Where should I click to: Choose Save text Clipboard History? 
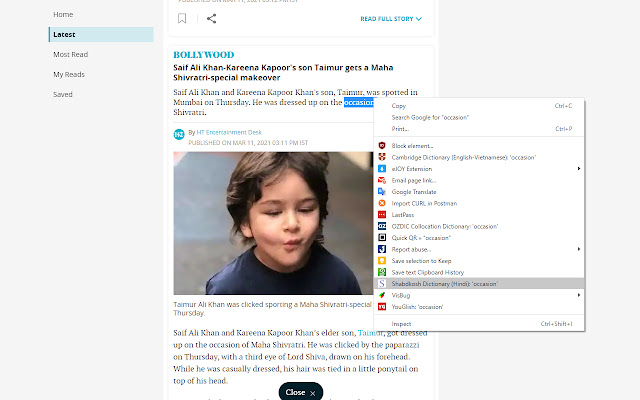pyautogui.click(x=479, y=272)
